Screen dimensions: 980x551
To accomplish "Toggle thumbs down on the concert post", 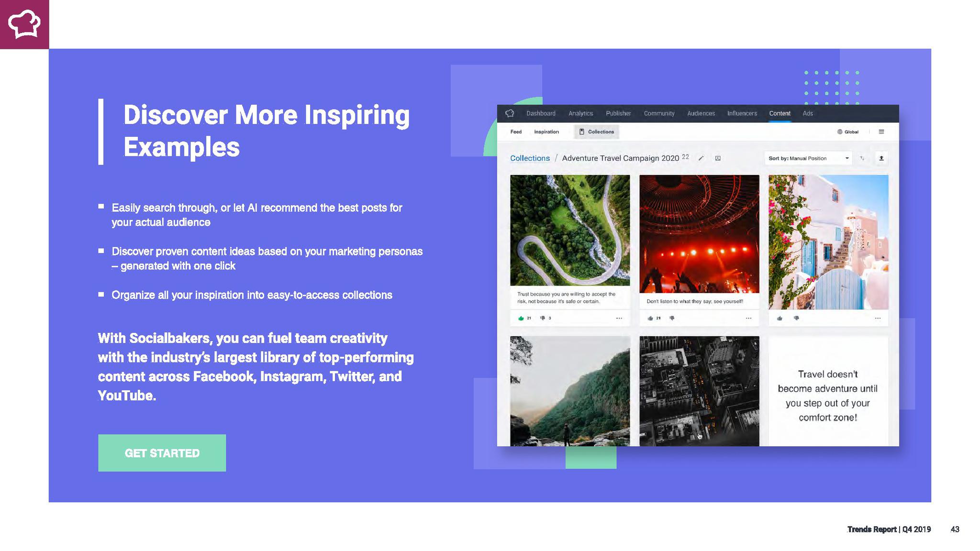I will (x=672, y=318).
